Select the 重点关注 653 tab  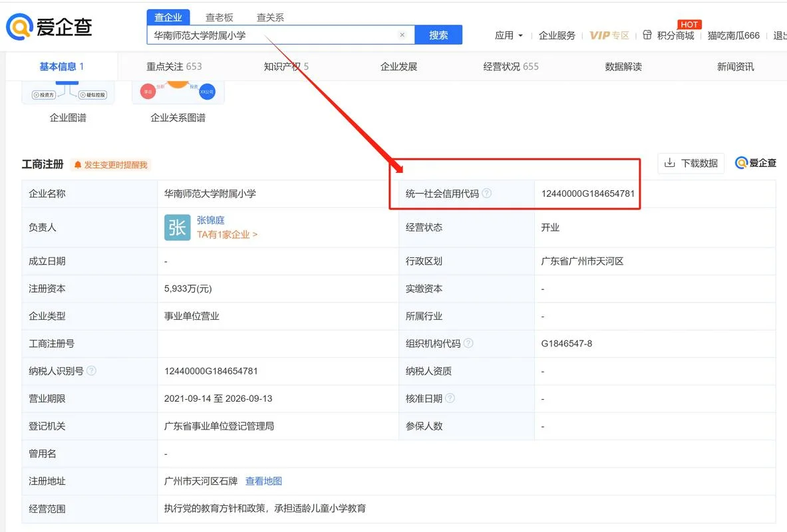tap(174, 66)
